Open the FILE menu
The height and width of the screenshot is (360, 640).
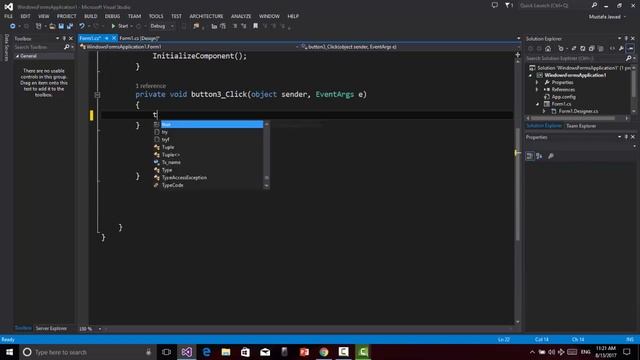click(8, 16)
